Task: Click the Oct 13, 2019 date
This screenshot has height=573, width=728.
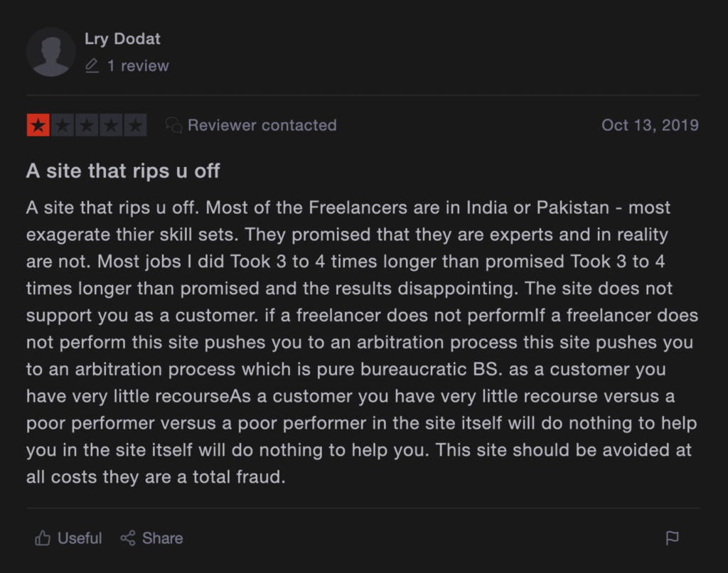Action: [650, 125]
